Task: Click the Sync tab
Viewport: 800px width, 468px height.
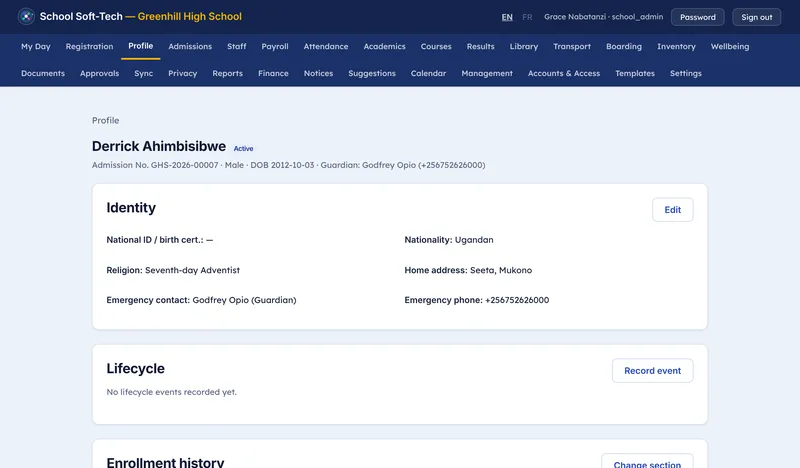Action: pyautogui.click(x=143, y=73)
